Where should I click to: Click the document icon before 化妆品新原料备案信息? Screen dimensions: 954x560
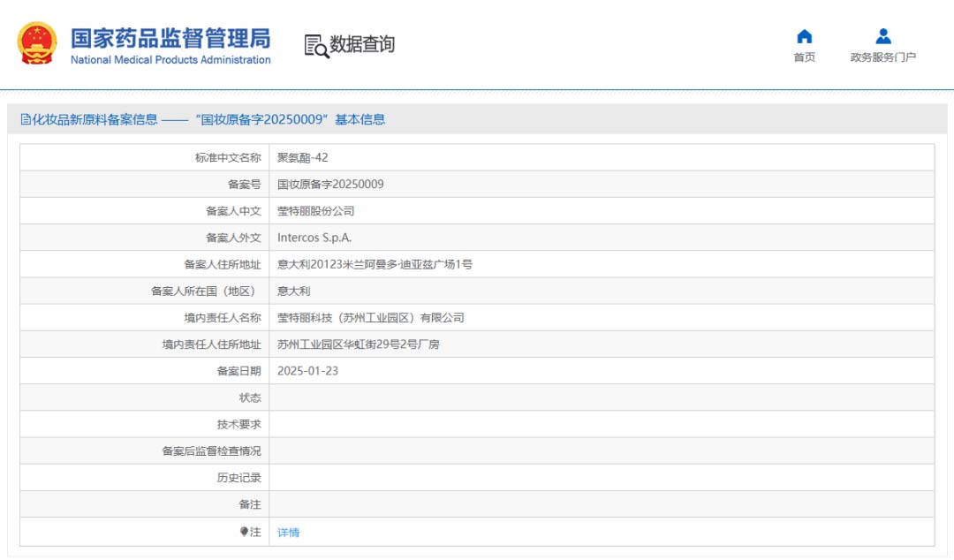[26, 119]
